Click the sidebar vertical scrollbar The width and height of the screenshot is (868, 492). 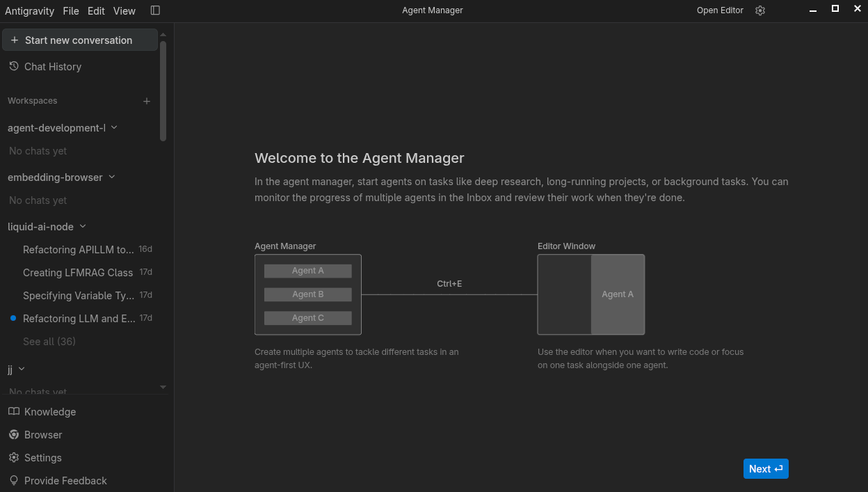163,90
